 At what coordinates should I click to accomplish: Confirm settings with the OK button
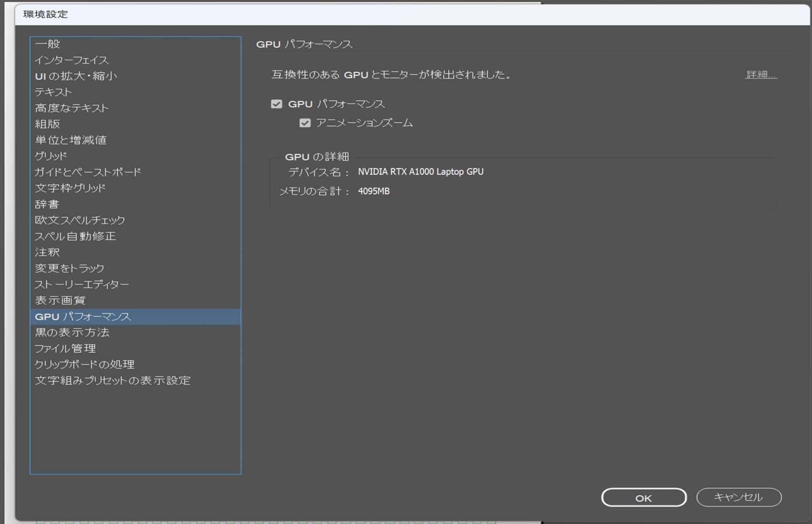(643, 497)
